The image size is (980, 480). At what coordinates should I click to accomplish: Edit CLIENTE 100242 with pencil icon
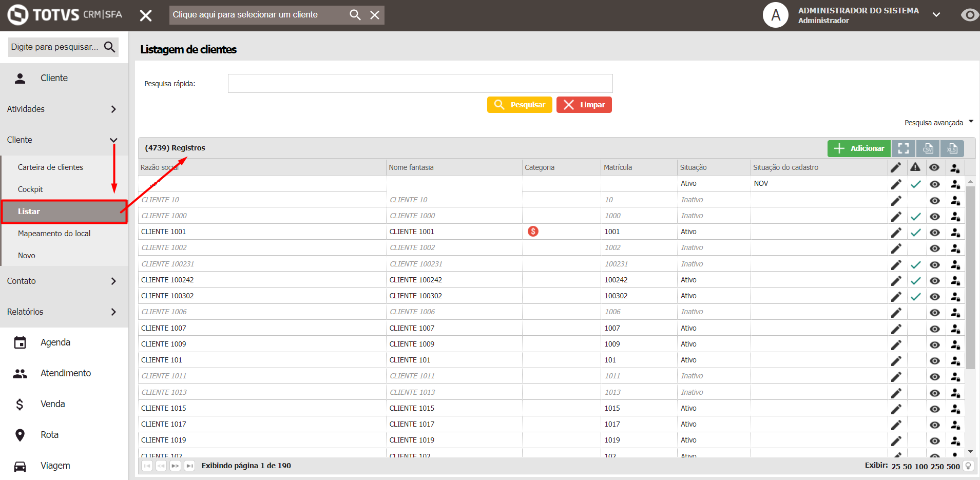(x=896, y=280)
